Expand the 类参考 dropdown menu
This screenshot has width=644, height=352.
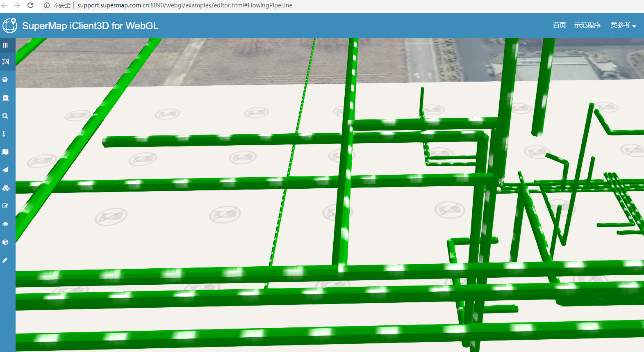(x=623, y=25)
